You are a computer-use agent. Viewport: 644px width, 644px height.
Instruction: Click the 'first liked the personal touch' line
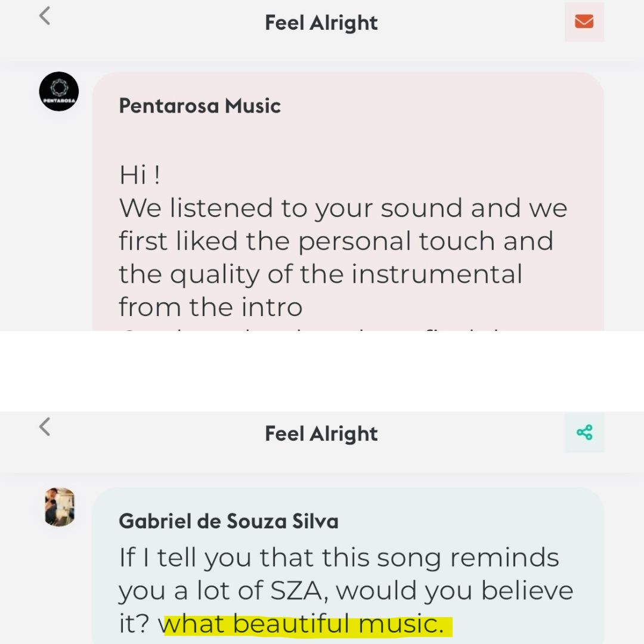pyautogui.click(x=336, y=241)
